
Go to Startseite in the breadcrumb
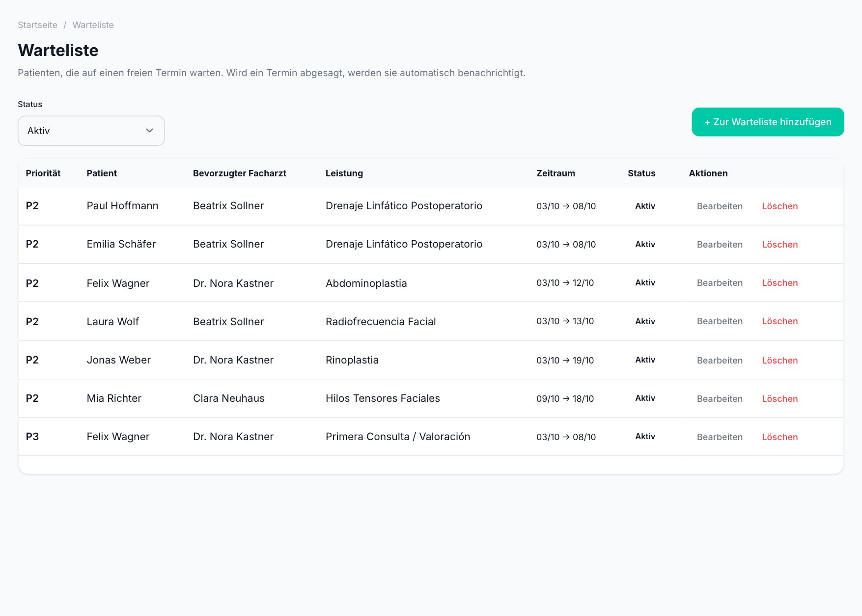point(37,25)
